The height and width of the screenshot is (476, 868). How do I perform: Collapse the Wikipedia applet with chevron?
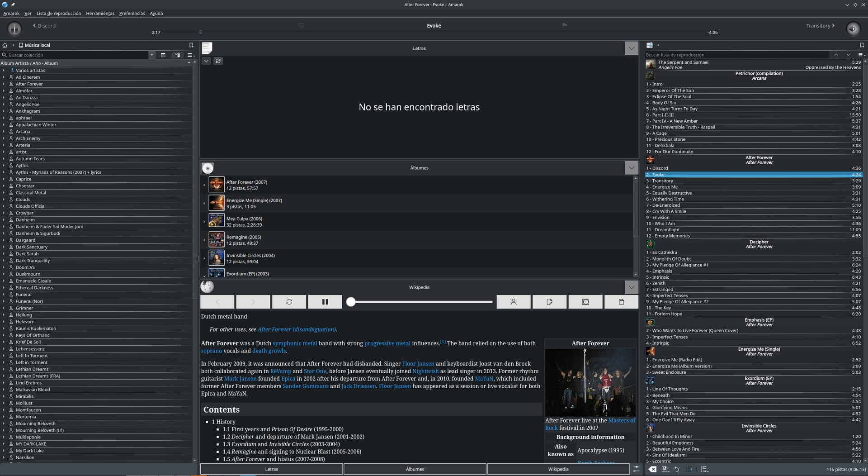(x=632, y=287)
